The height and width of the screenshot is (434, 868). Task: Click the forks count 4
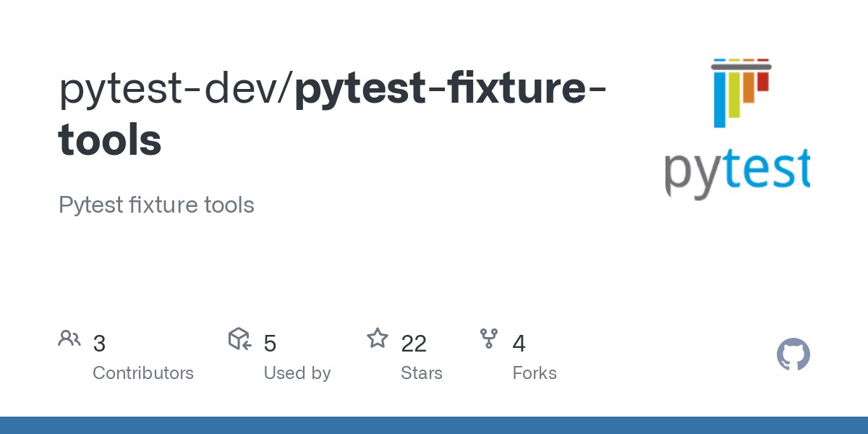pos(519,344)
